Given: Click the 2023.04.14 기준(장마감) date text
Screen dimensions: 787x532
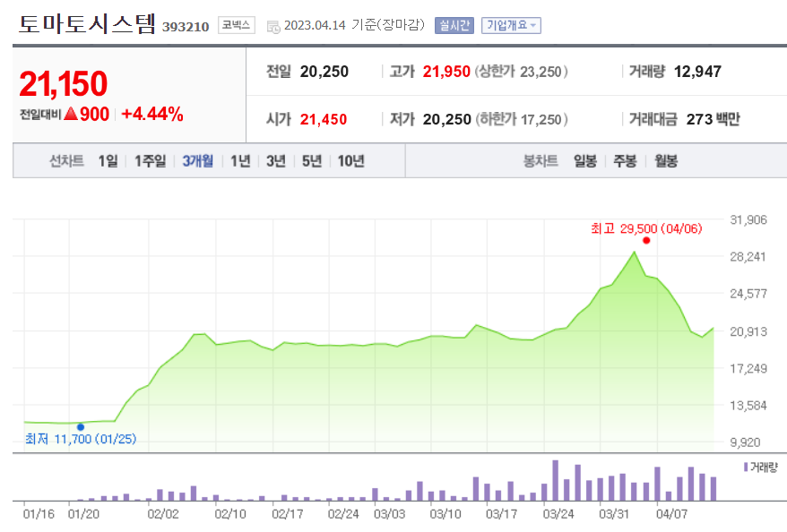Looking at the screenshot, I should (354, 25).
